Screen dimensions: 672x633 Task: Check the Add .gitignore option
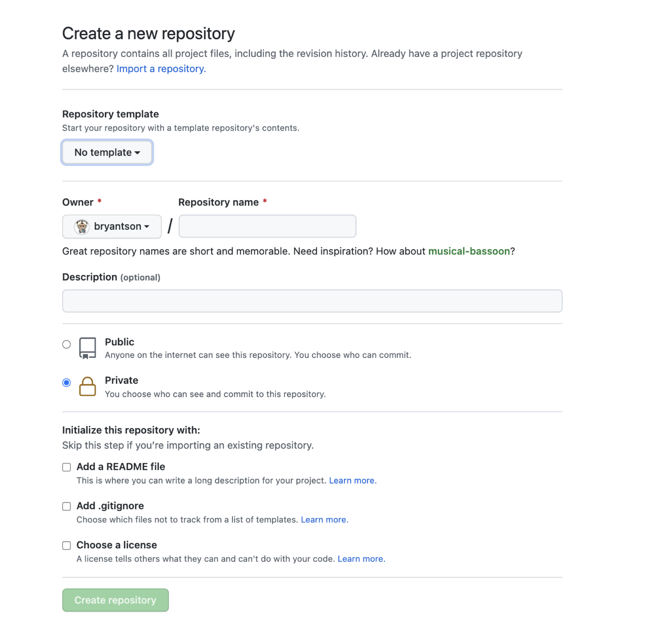pyautogui.click(x=67, y=506)
